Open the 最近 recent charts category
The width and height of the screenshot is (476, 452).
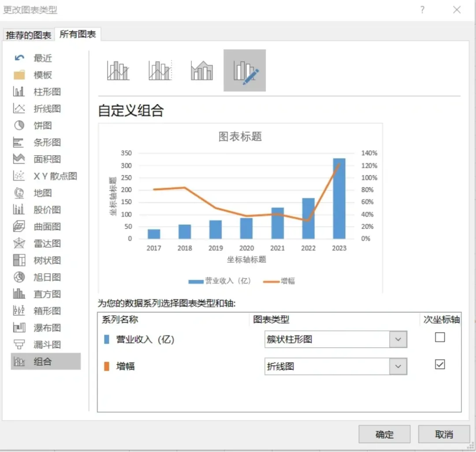tap(45, 58)
